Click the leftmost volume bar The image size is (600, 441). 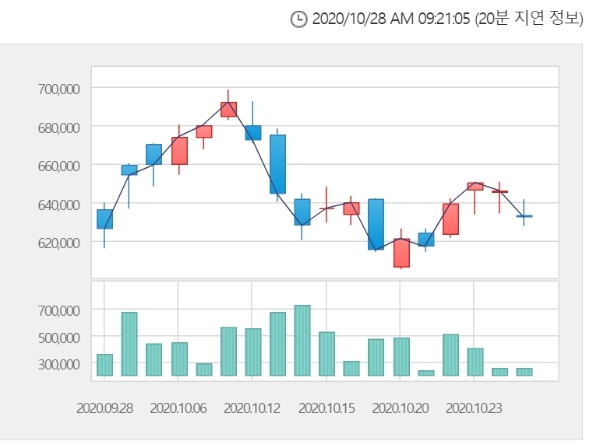pos(105,365)
